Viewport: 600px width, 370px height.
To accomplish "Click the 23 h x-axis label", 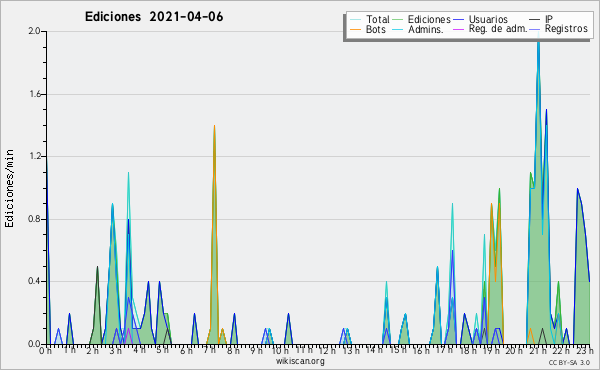I will 585,350.
